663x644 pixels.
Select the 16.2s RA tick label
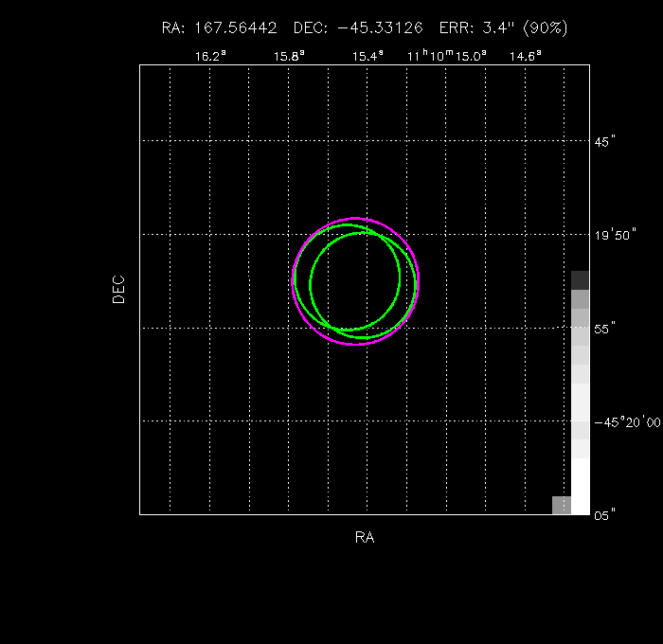pos(209,56)
